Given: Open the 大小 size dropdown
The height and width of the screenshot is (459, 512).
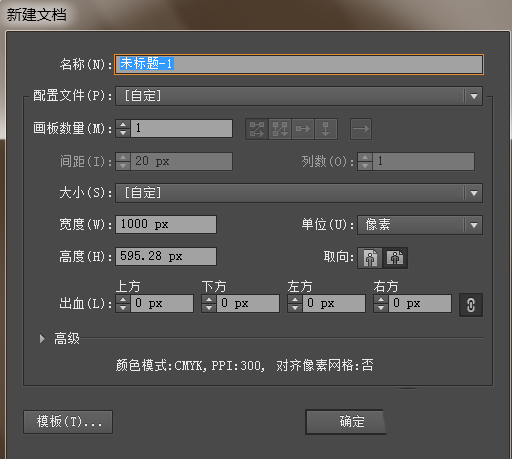Looking at the screenshot, I should (299, 193).
